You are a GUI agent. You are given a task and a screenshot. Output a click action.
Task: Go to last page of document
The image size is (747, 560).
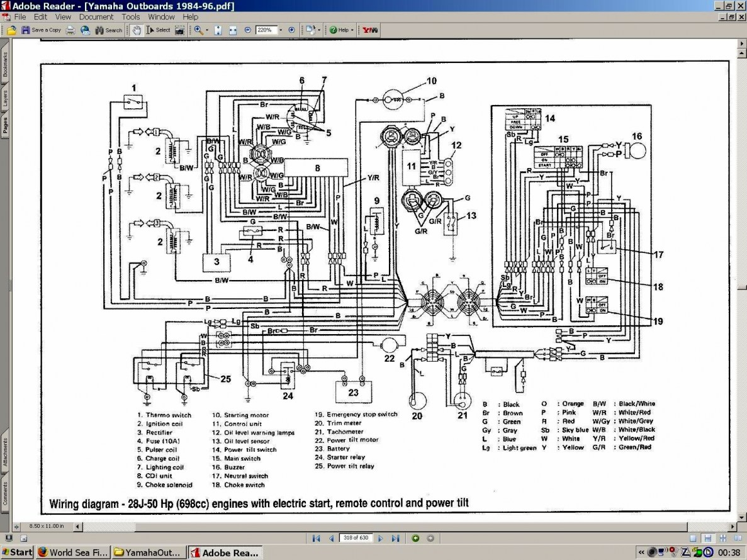click(x=395, y=539)
